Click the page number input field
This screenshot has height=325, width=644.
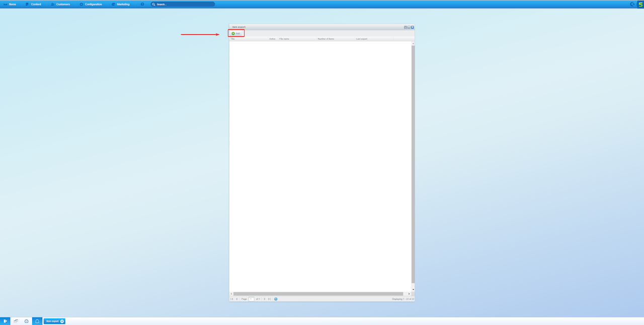pos(252,299)
